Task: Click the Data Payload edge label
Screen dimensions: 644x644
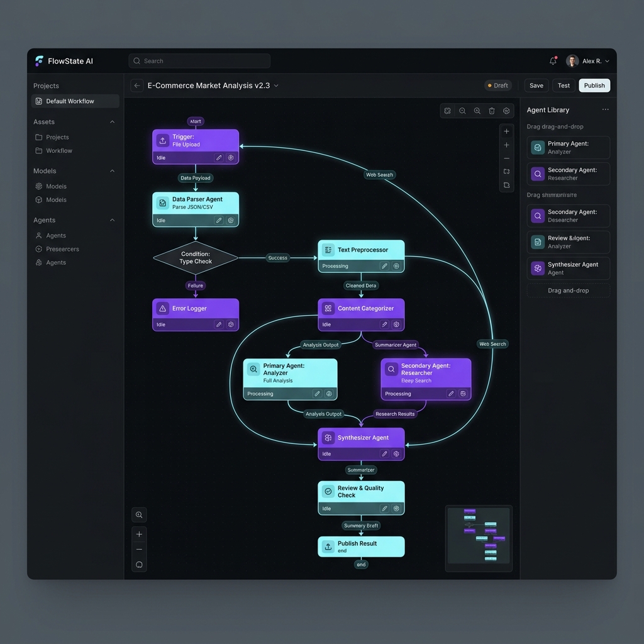Action: 196,178
